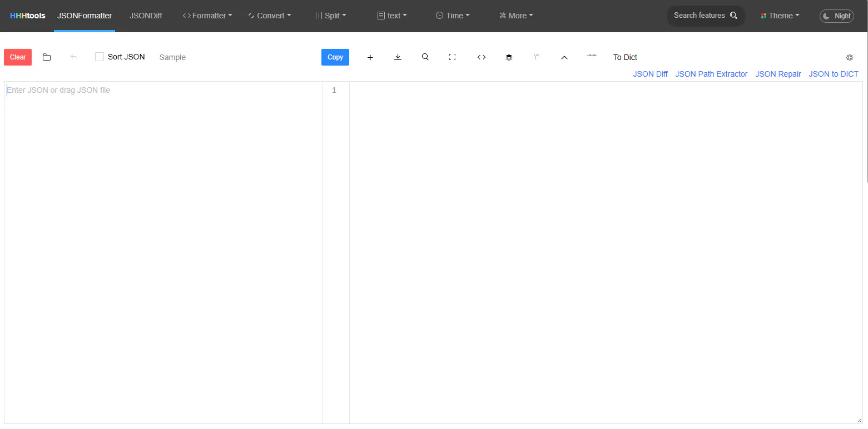Click the stacked layers icon
This screenshot has height=429, width=868.
pos(509,57)
